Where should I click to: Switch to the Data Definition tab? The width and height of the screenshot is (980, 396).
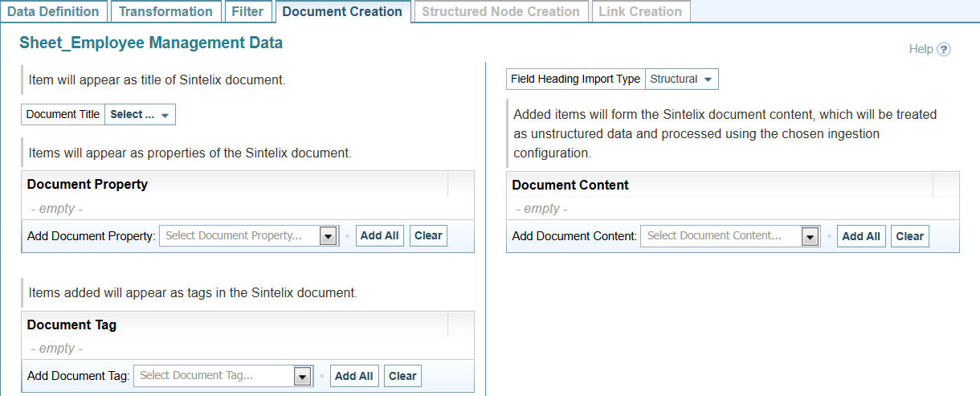pos(53,11)
